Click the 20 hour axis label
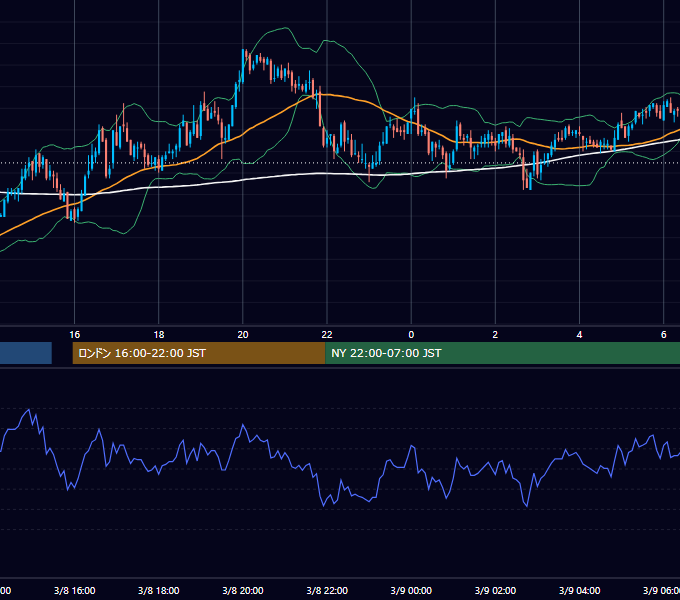This screenshot has height=600, width=680. [x=243, y=335]
